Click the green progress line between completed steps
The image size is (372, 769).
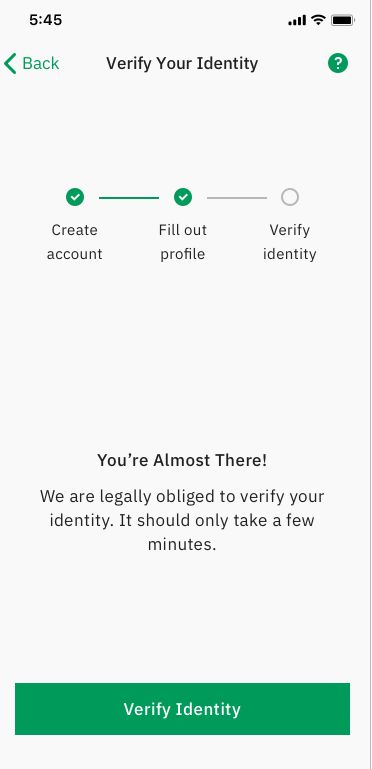click(129, 198)
